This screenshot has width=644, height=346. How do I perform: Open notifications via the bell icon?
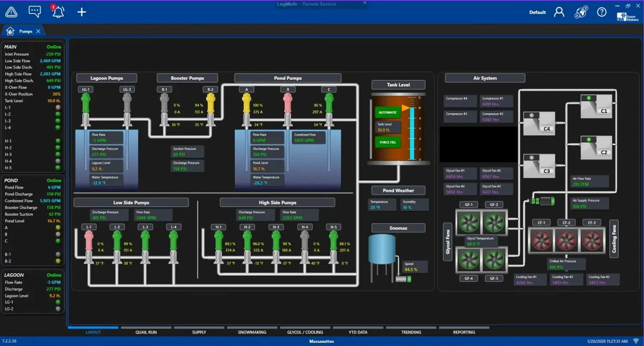point(57,12)
